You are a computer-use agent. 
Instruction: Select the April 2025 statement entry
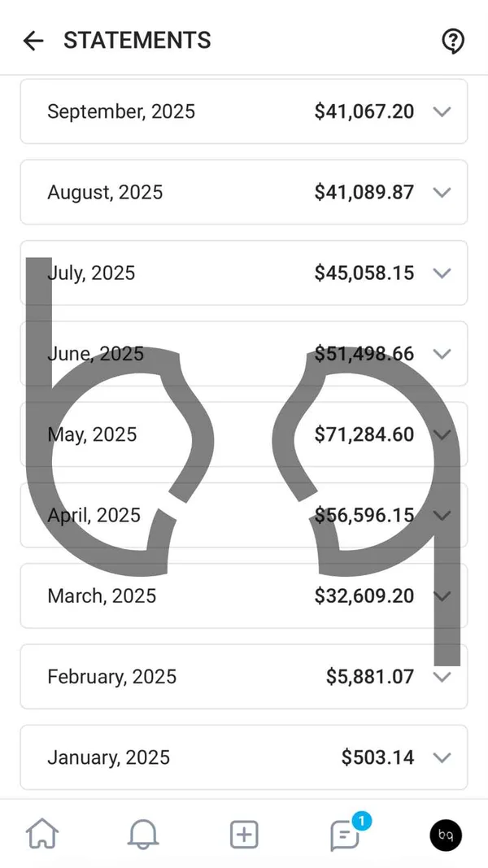point(244,515)
